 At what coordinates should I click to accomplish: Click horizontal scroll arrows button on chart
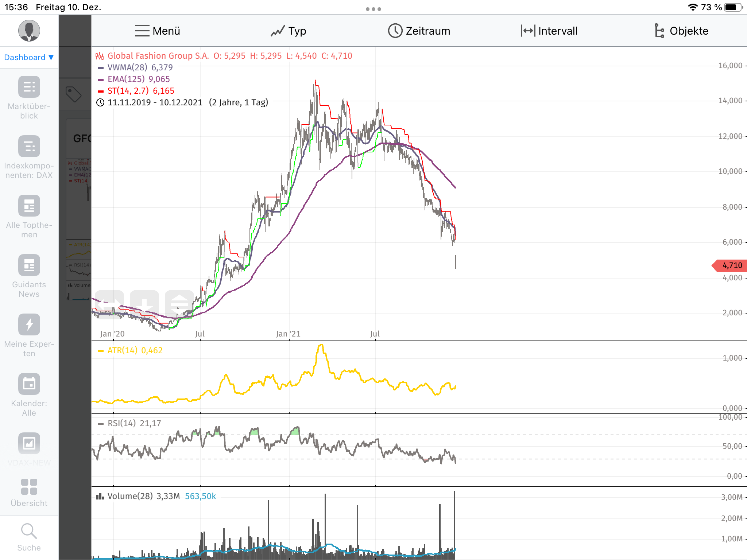[x=109, y=304]
